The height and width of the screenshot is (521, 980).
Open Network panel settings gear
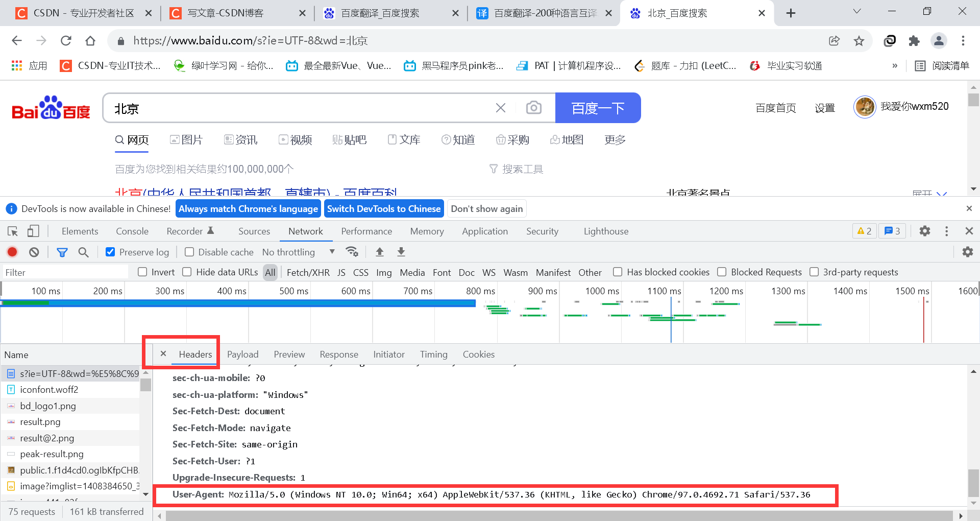pos(967,251)
